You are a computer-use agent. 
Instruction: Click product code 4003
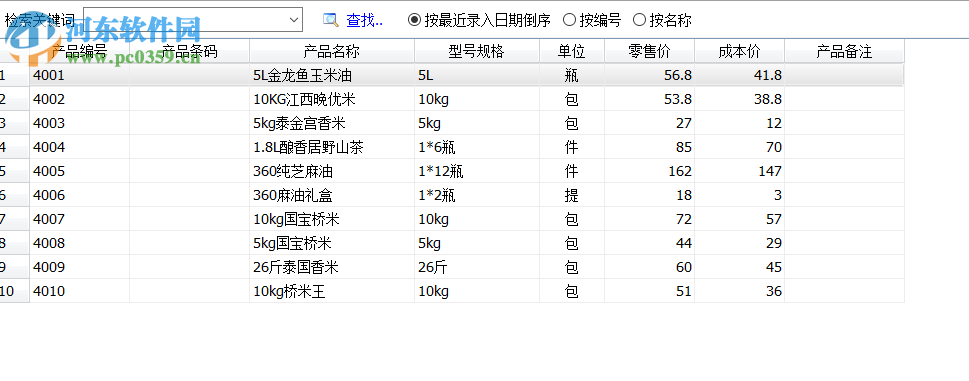(49, 124)
